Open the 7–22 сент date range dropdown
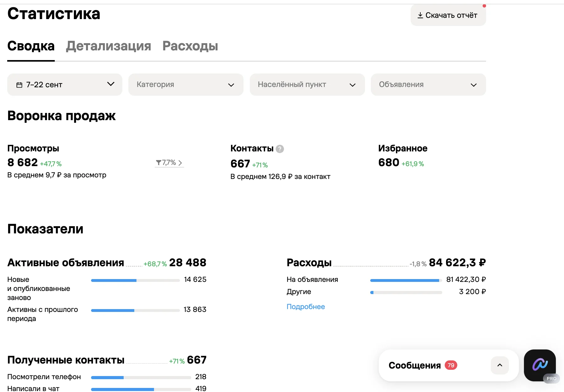564x392 pixels. tap(65, 84)
